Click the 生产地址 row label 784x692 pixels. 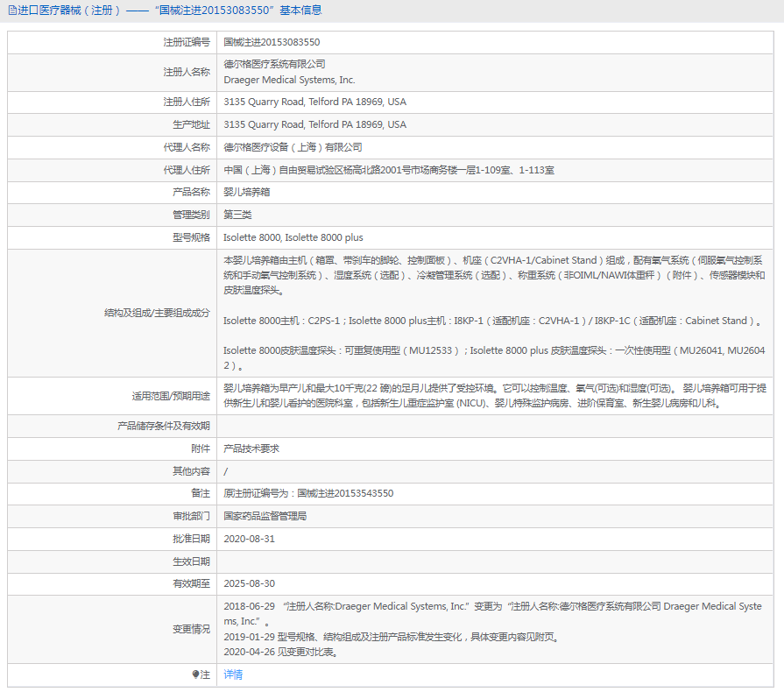click(x=191, y=125)
